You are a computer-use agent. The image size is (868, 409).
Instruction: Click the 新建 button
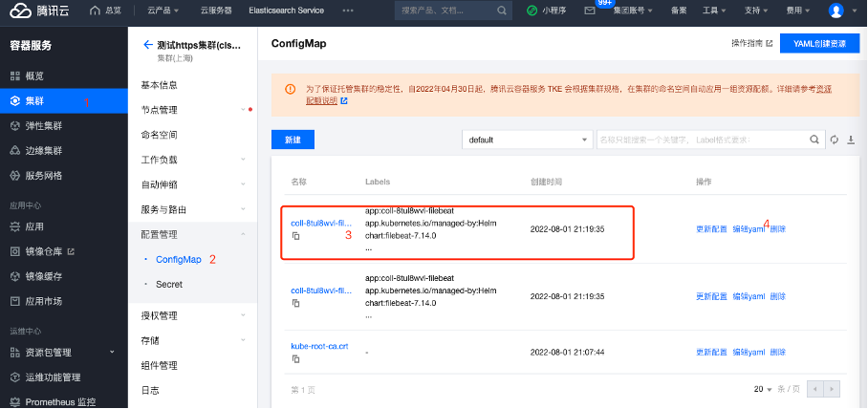(293, 140)
